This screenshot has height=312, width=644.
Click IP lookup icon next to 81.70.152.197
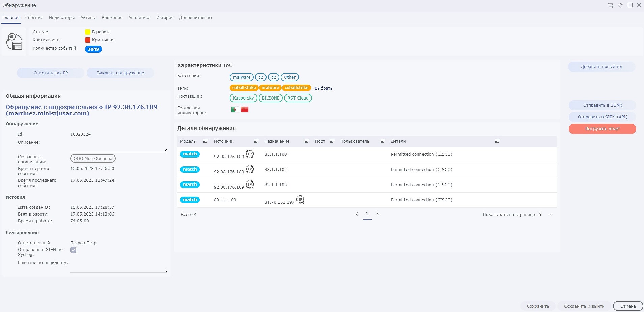click(x=300, y=200)
